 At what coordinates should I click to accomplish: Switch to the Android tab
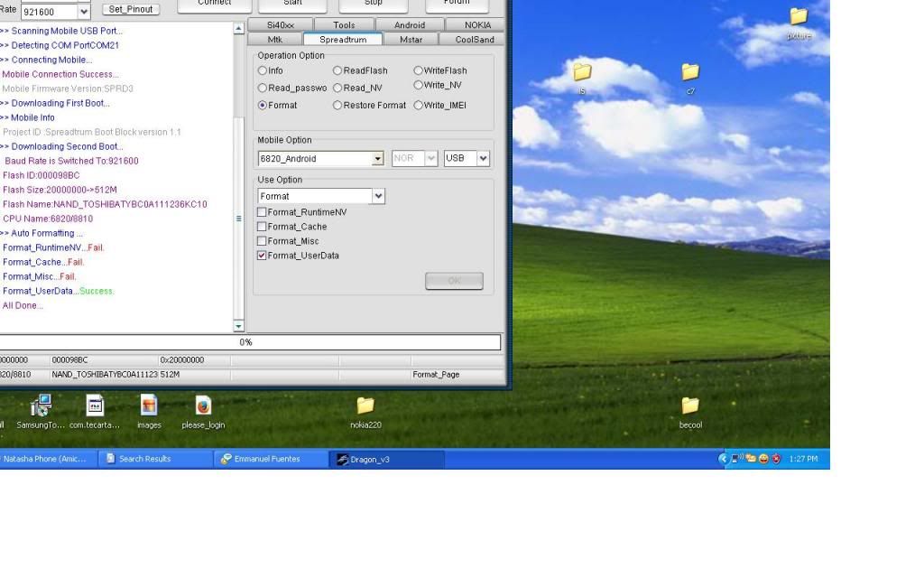(x=410, y=24)
